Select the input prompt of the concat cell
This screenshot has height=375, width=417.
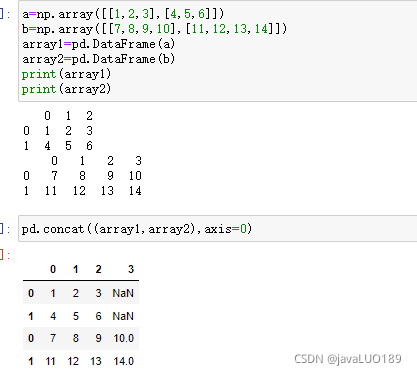(5, 229)
